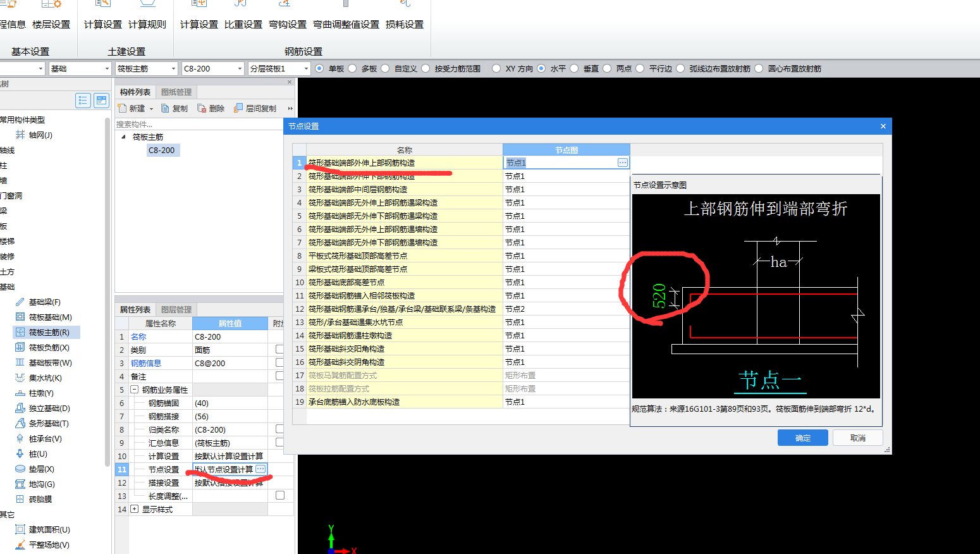Click 删除 component button
The height and width of the screenshot is (554, 980).
[x=211, y=109]
